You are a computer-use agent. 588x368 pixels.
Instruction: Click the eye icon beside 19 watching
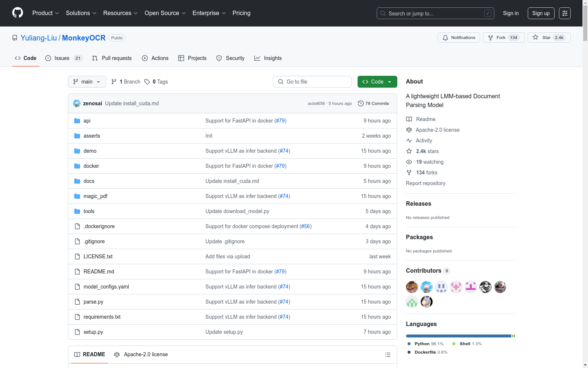tap(409, 162)
